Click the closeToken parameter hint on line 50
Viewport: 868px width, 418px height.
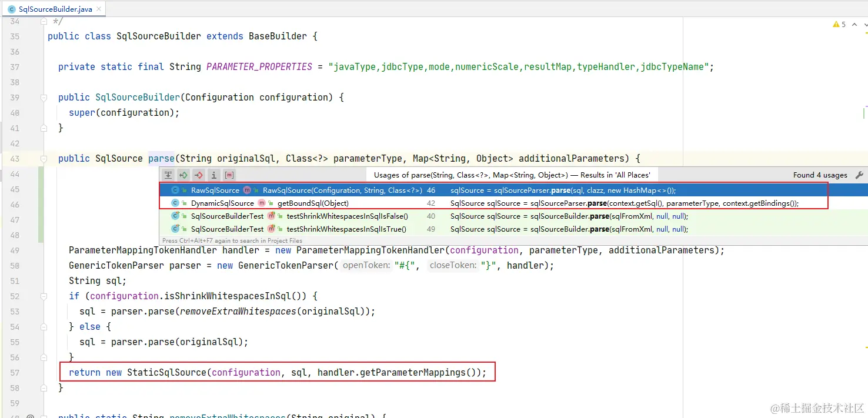(453, 266)
